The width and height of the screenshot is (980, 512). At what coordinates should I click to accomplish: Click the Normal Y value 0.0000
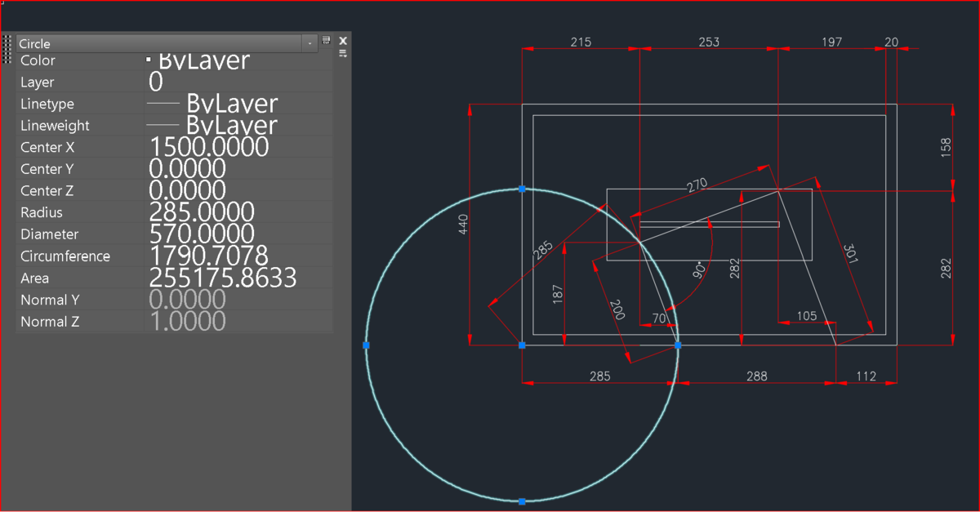[187, 300]
